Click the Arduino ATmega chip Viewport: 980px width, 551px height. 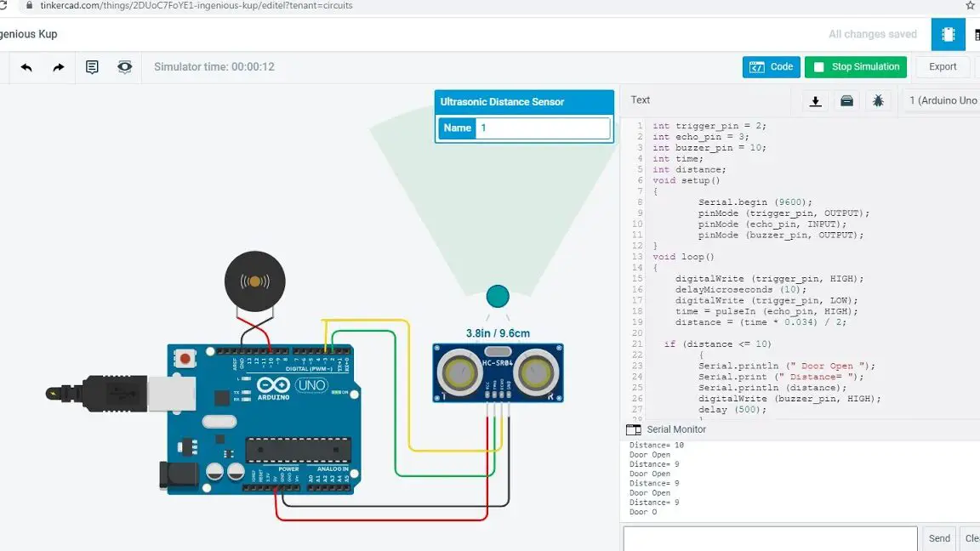pos(298,450)
